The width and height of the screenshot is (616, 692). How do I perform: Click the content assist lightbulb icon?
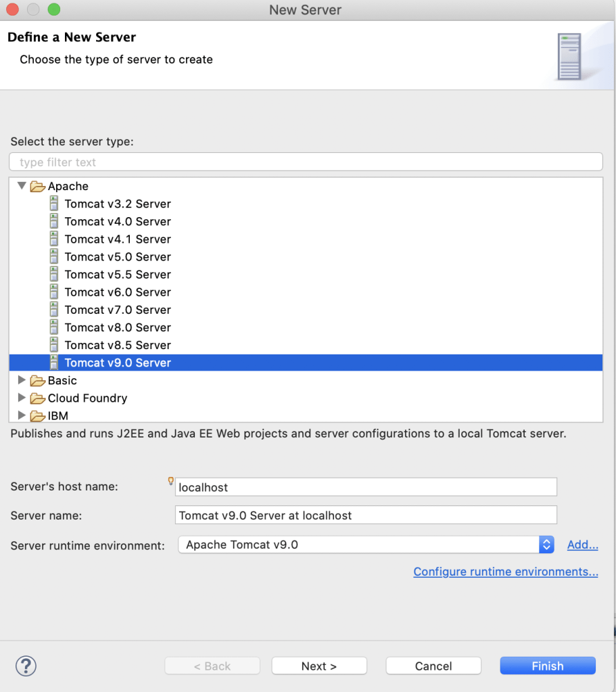(171, 482)
